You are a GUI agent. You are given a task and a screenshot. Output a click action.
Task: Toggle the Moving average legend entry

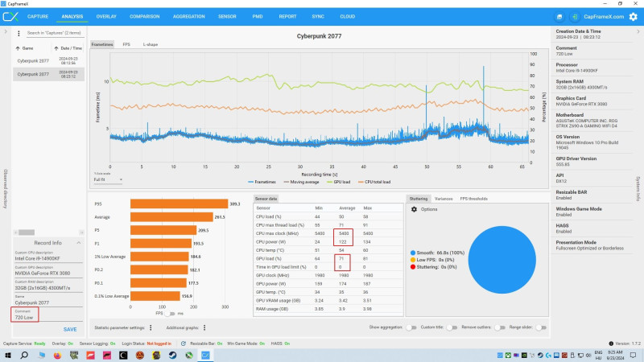coord(301,182)
